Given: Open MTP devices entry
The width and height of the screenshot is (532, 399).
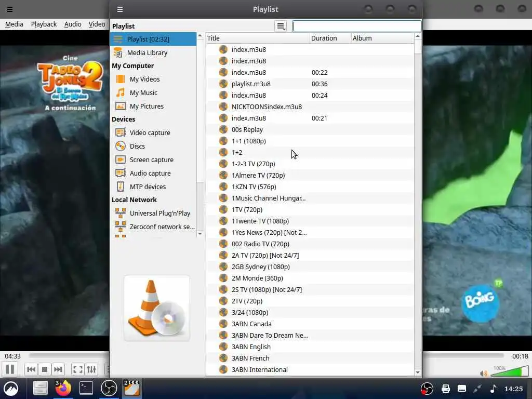Looking at the screenshot, I should click(x=153, y=187).
